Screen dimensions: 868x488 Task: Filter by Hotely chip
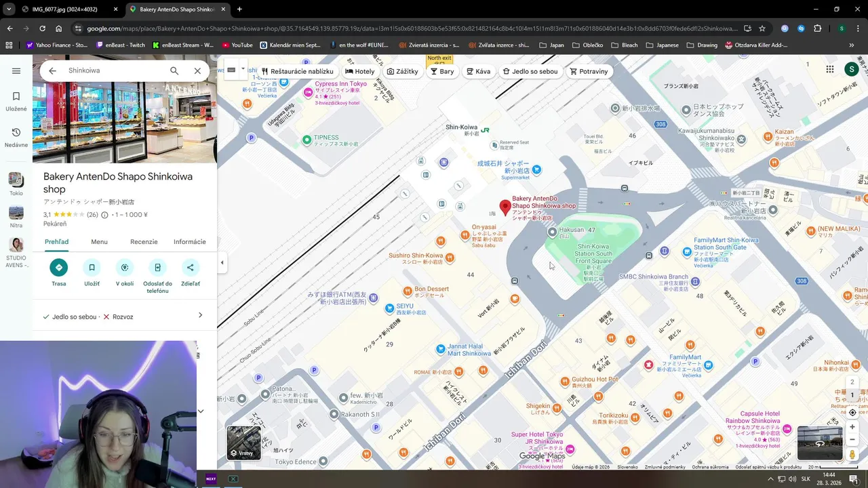[360, 71]
